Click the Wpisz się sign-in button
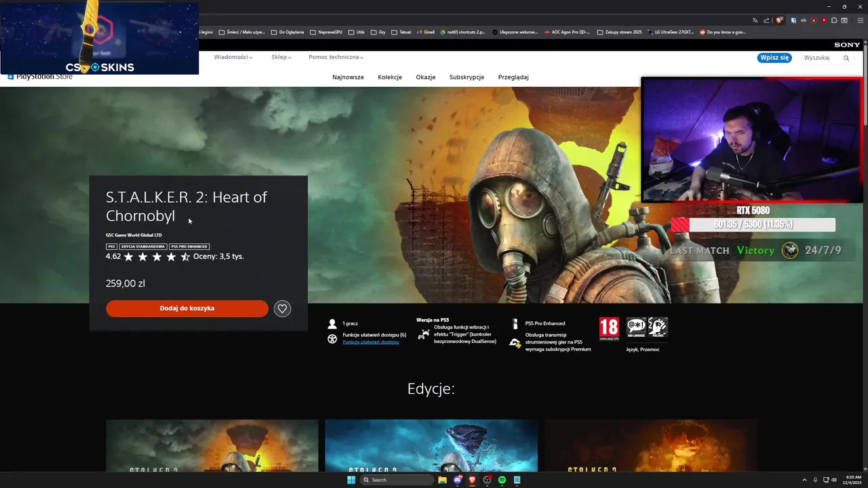 [774, 58]
